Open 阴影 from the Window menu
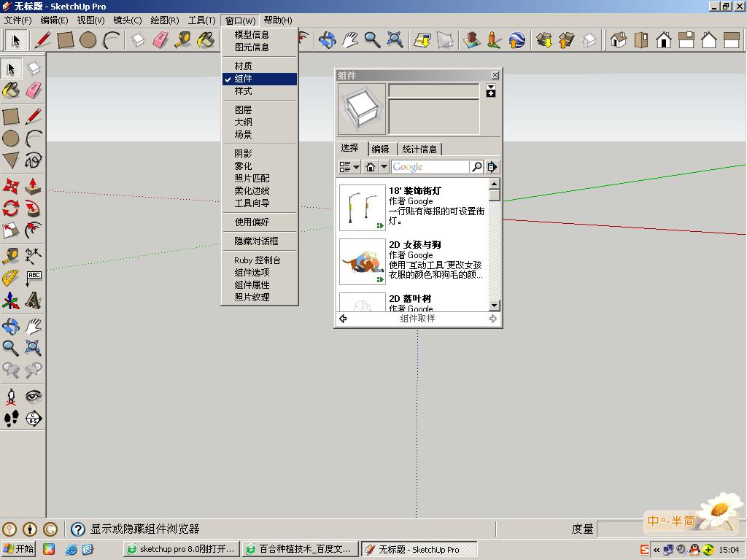This screenshot has width=747, height=560. pyautogui.click(x=260, y=153)
